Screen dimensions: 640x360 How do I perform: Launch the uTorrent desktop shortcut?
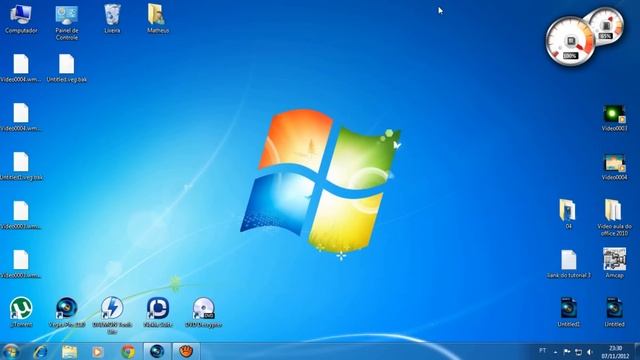(x=21, y=313)
